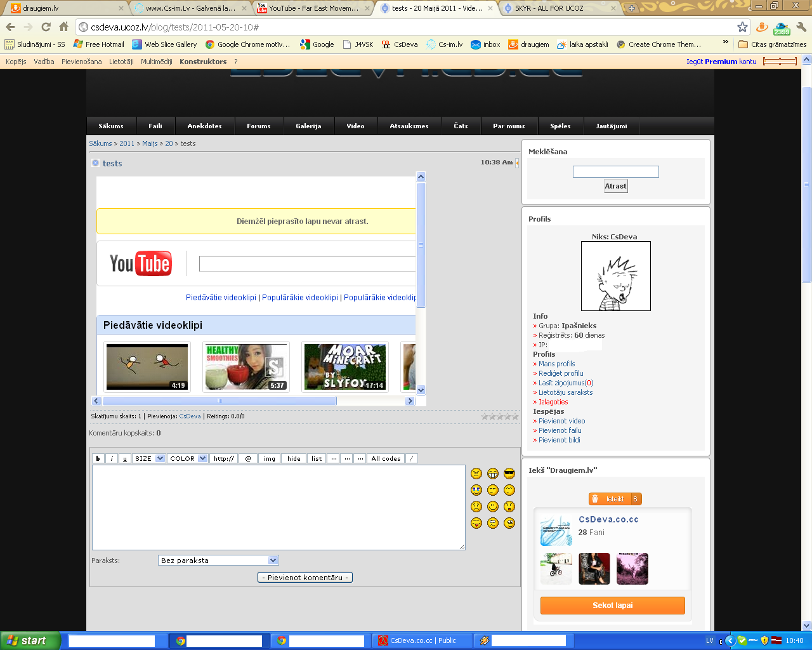Screen dimensions: 812x650
Task: Open the Windows Start menu
Action: (30, 640)
